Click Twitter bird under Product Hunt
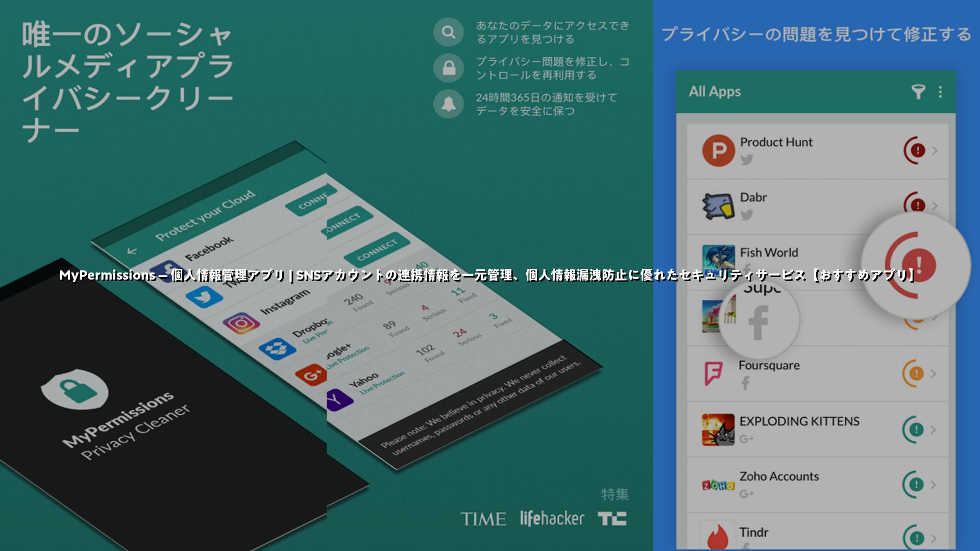This screenshot has width=980, height=551. (747, 160)
